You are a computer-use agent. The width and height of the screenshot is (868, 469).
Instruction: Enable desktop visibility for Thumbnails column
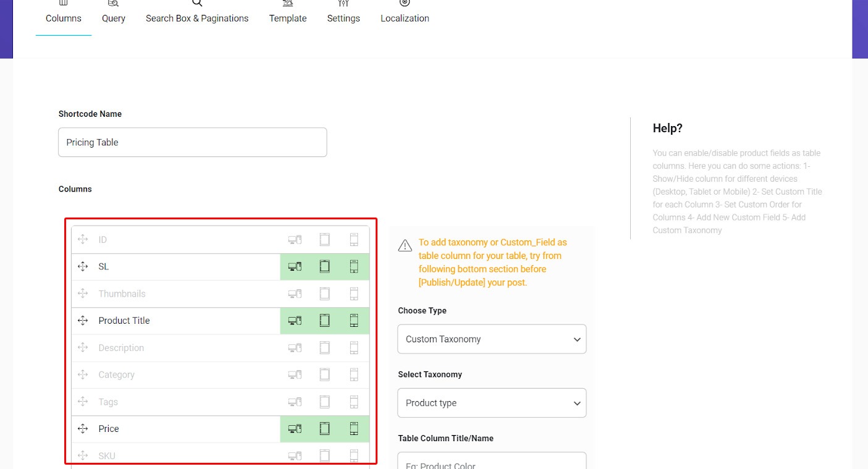pyautogui.click(x=295, y=294)
